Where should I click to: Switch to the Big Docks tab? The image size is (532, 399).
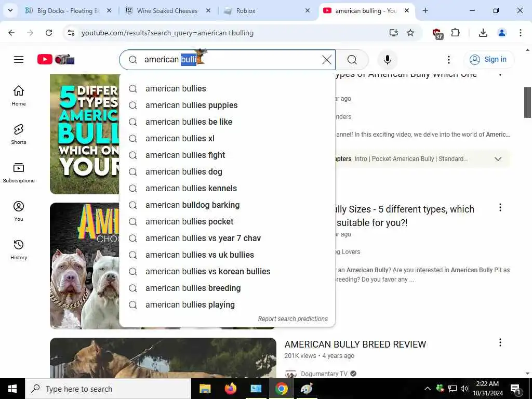point(68,11)
